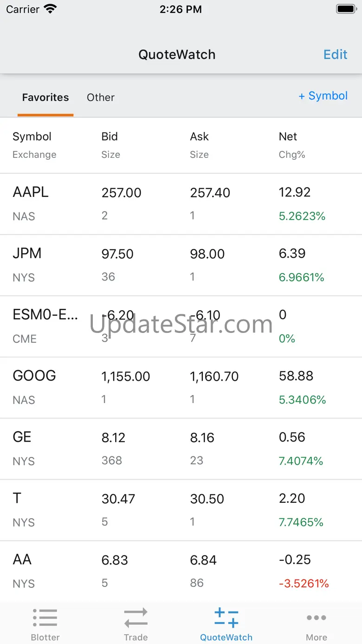Screen dimensions: 362x644
Task: Tap the Wi-Fi status icon
Action: tap(50, 9)
